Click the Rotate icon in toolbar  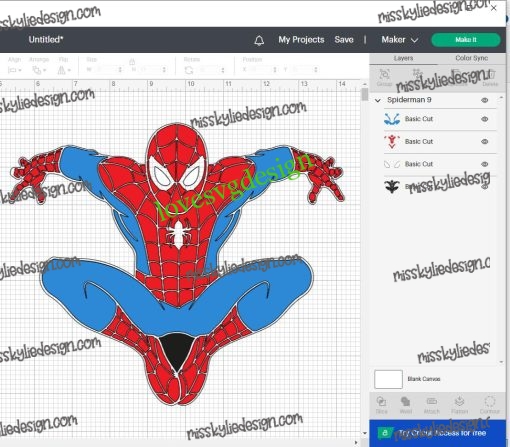click(189, 70)
